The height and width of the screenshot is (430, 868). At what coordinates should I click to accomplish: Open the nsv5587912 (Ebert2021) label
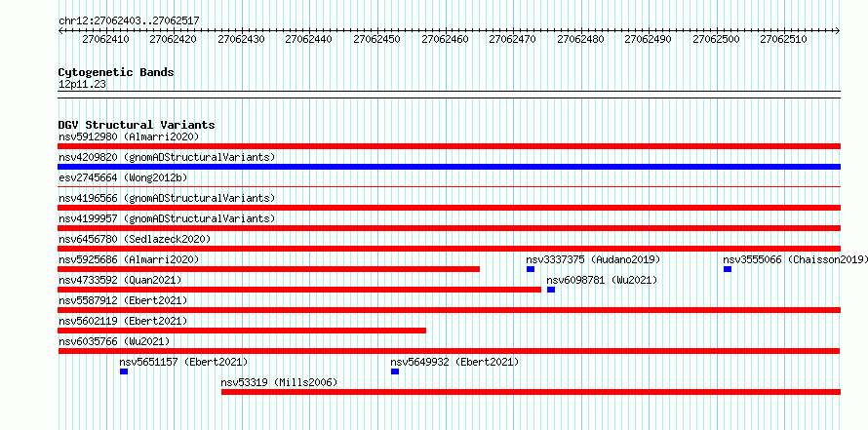123,300
